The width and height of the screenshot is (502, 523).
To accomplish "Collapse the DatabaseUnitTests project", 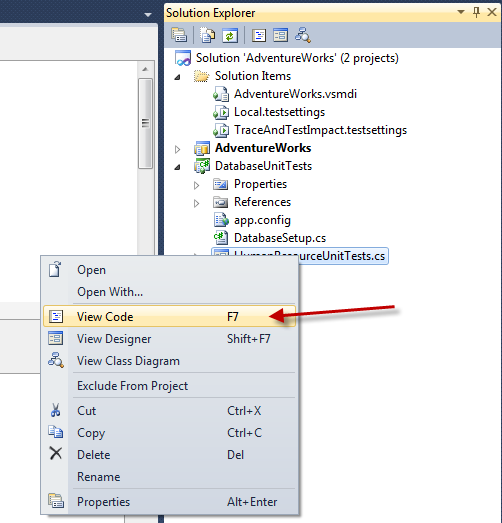I will pyautogui.click(x=177, y=167).
